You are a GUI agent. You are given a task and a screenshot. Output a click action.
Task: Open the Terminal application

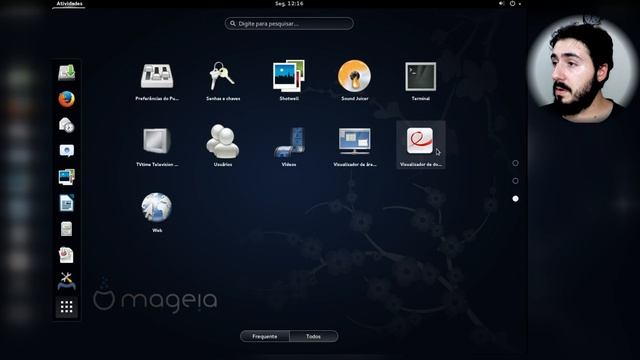tap(420, 81)
